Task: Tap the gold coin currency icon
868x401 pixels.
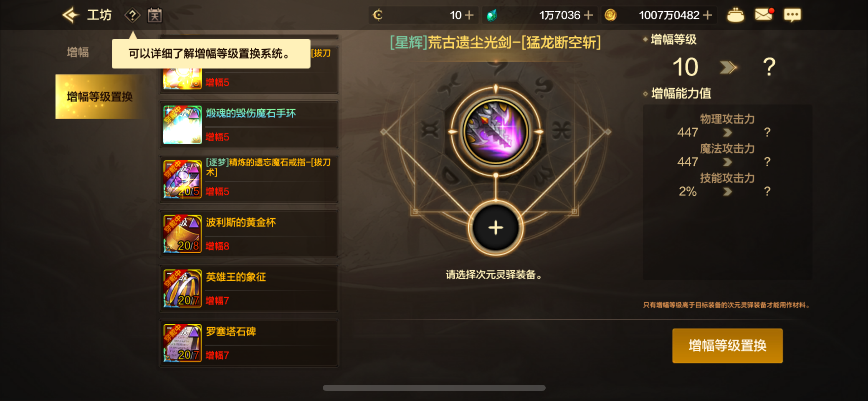Action: [610, 15]
